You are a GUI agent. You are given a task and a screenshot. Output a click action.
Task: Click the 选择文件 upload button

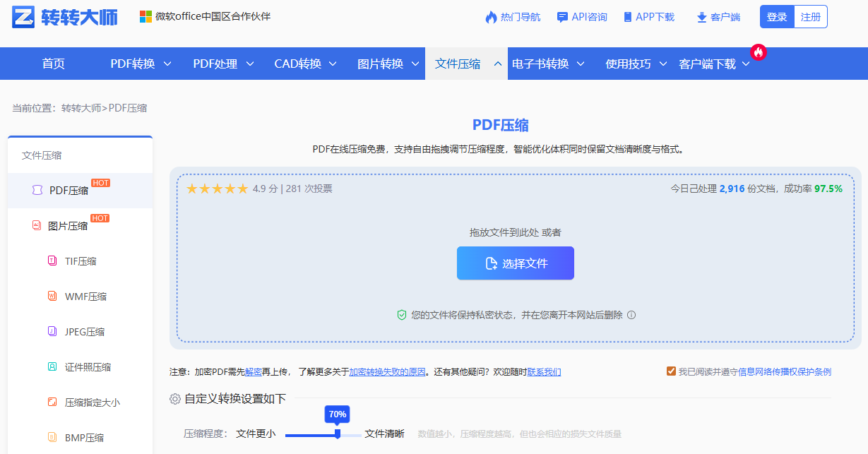tap(515, 263)
